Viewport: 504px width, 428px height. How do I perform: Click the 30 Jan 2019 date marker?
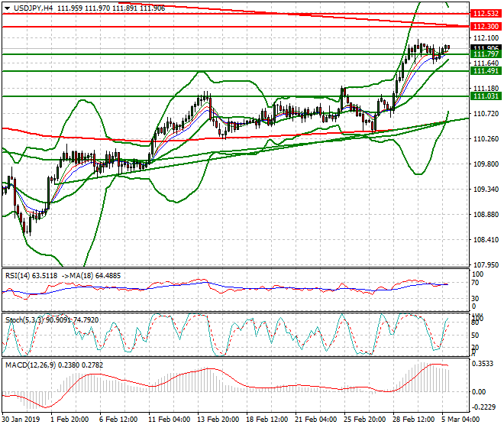pyautogui.click(x=21, y=420)
